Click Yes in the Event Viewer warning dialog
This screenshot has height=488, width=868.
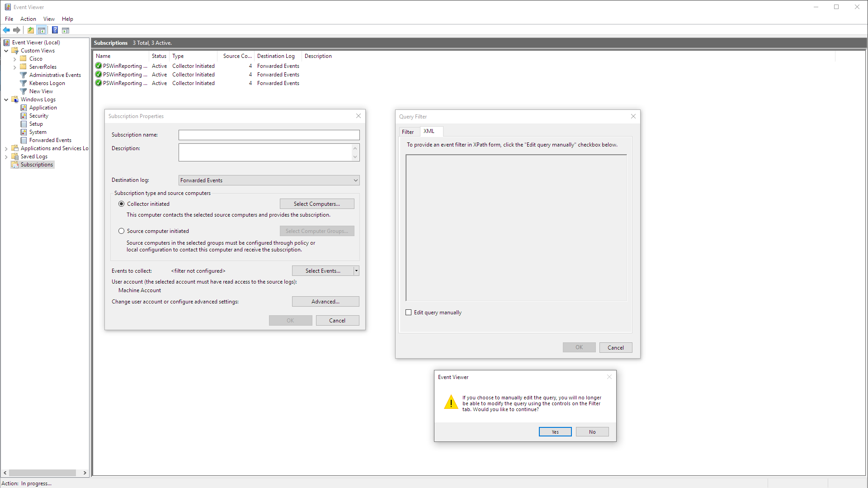click(555, 431)
